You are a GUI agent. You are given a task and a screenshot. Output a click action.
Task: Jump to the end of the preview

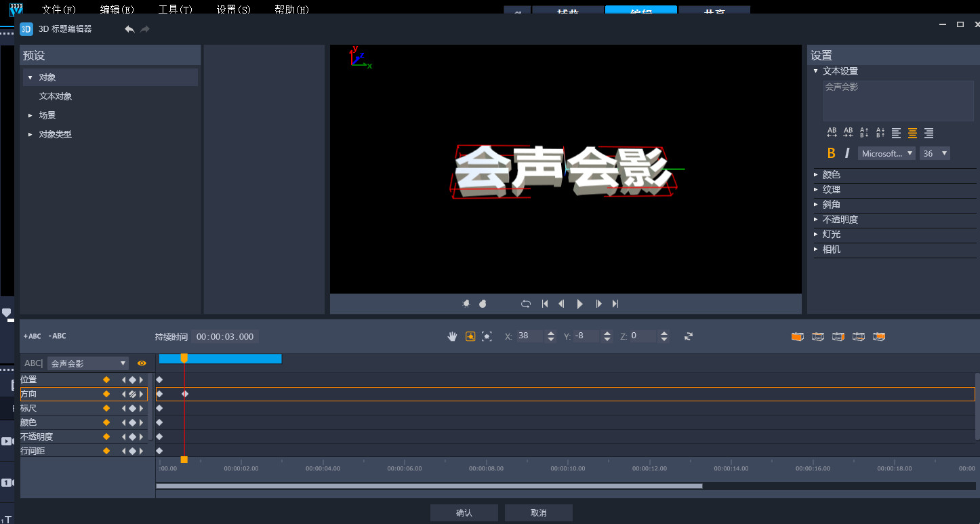[x=615, y=304]
